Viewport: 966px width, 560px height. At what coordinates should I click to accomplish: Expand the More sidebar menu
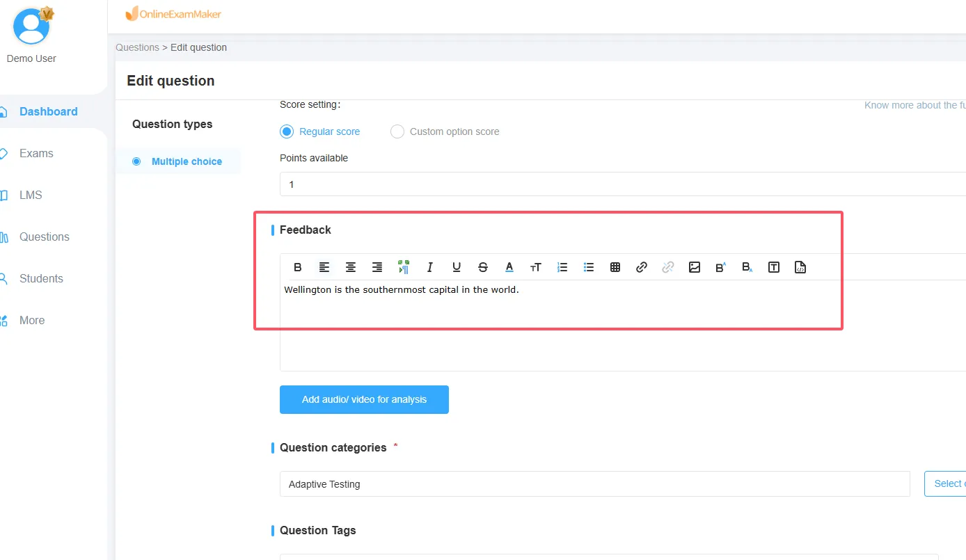[x=32, y=320]
